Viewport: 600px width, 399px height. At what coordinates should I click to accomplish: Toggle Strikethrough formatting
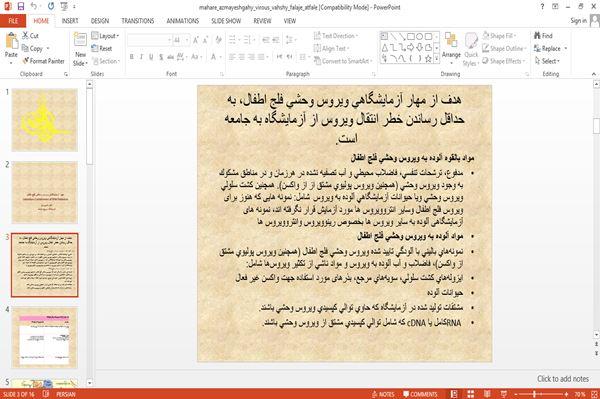click(x=170, y=57)
